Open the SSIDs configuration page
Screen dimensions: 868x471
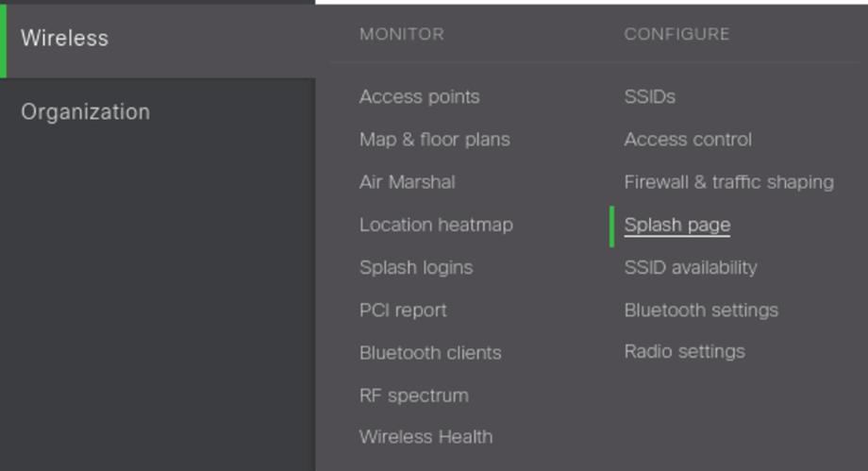[x=649, y=96]
